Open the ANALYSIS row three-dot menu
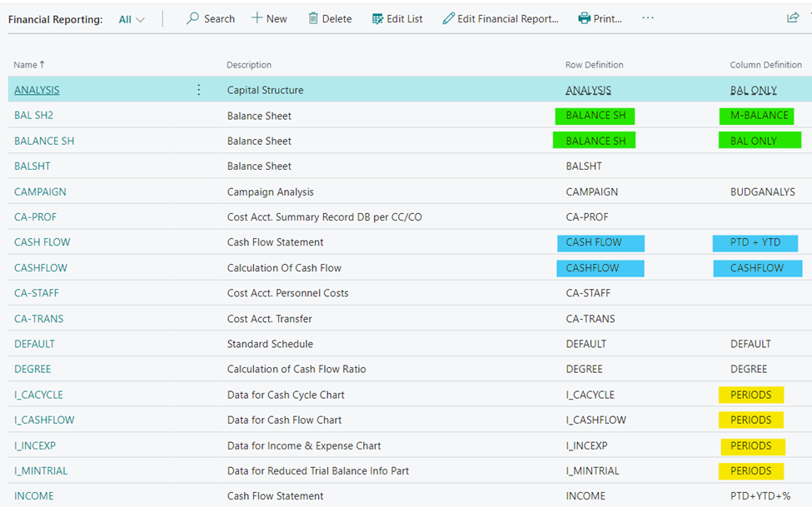Viewport: 812px width, 507px height. point(199,90)
